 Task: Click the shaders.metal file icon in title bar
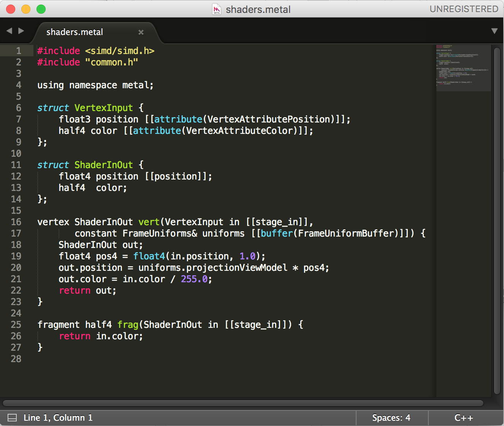217,9
